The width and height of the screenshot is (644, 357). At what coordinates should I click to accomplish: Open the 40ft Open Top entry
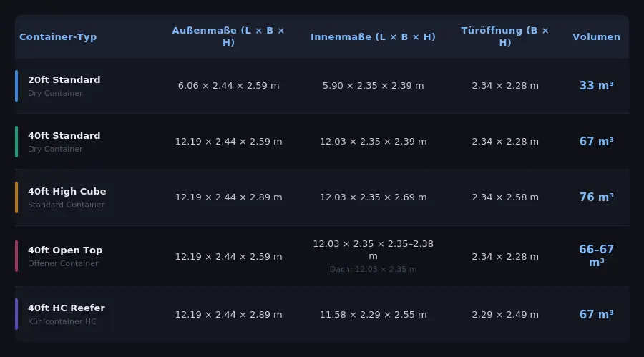pos(65,250)
